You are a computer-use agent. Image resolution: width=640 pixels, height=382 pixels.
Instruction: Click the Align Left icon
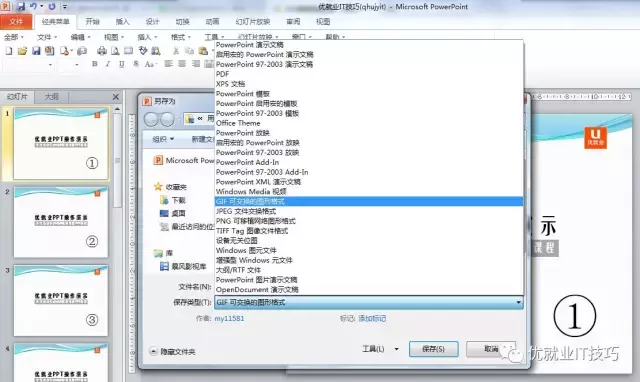coord(169,64)
